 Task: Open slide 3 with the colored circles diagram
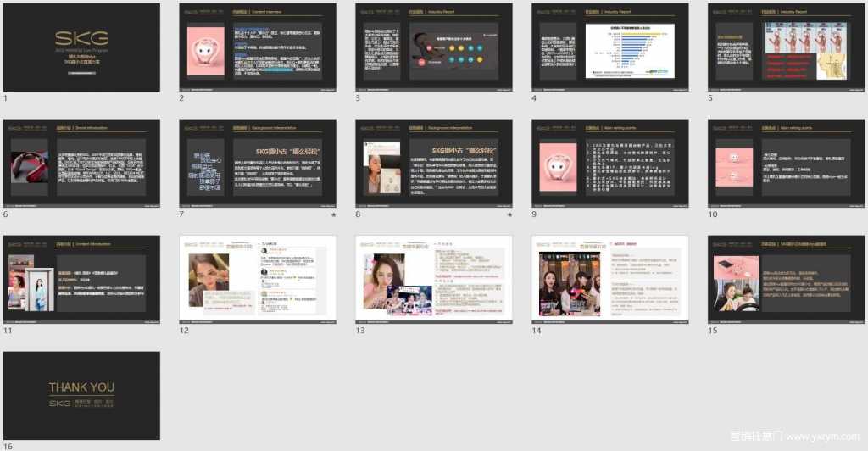click(x=434, y=47)
